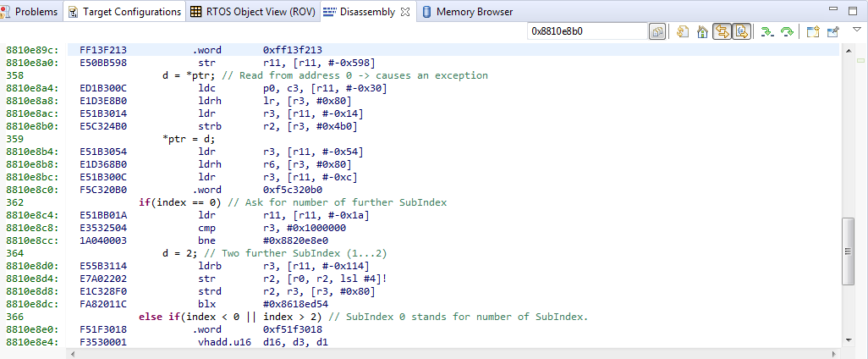Select the strd r2, r3 instruction

tap(286, 291)
